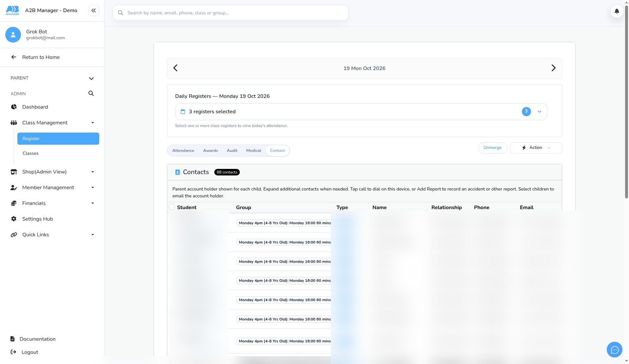Viewport: 629px width, 364px height.
Task: Click the Unmerge button
Action: pos(492,148)
